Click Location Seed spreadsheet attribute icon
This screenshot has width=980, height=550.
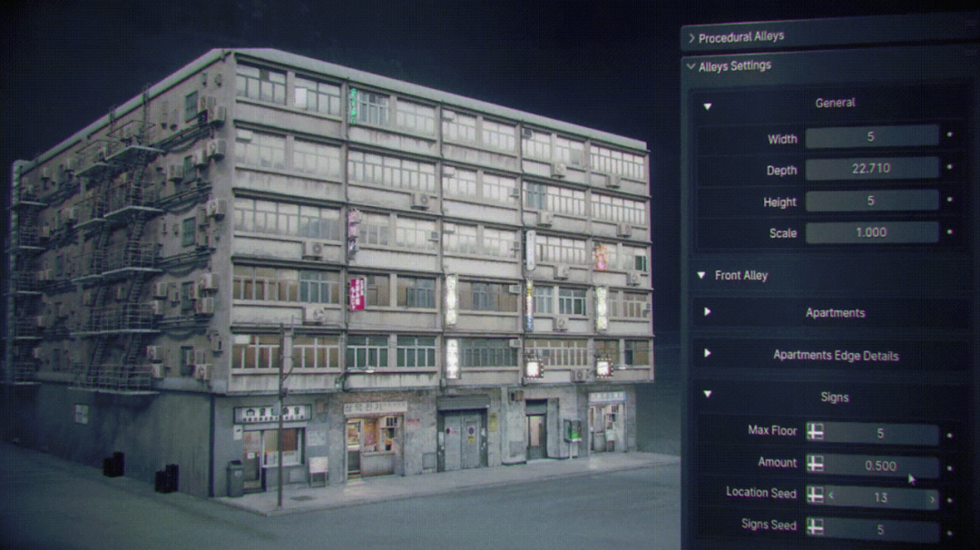point(815,495)
